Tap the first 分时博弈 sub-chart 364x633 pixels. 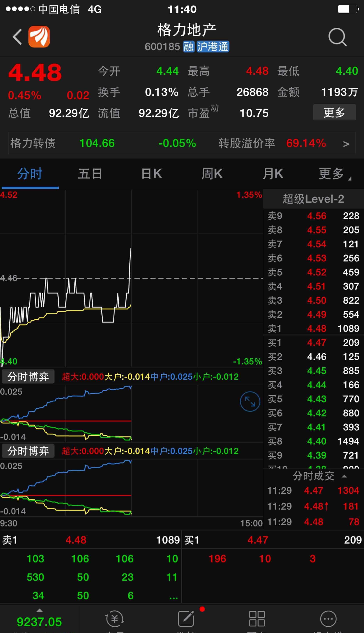pos(131,414)
